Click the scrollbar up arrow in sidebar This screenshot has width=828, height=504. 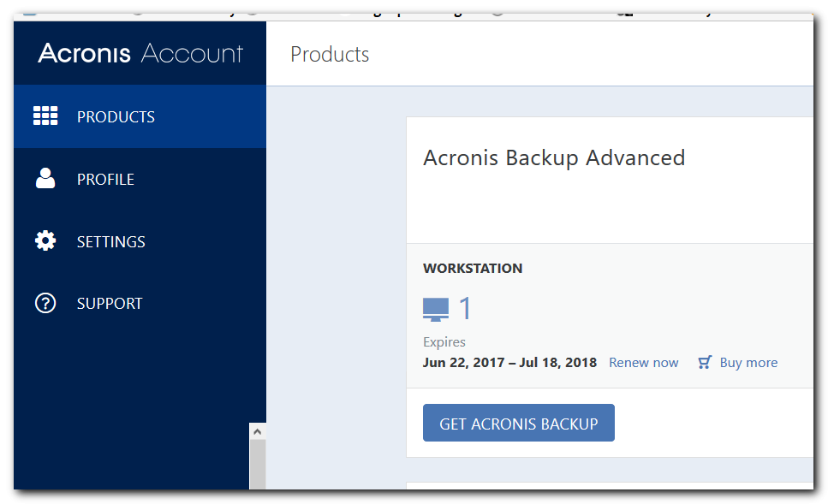click(x=259, y=430)
